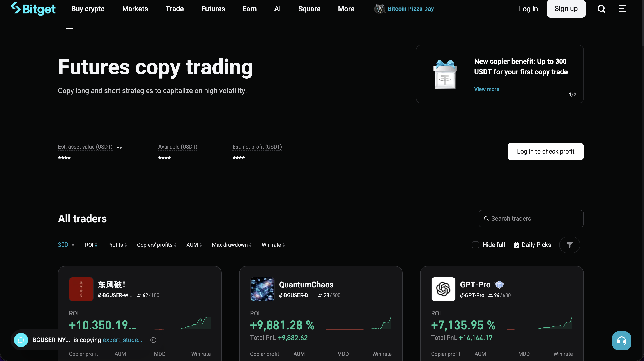644x361 pixels.
Task: Open the Markets menu
Action: 135,9
